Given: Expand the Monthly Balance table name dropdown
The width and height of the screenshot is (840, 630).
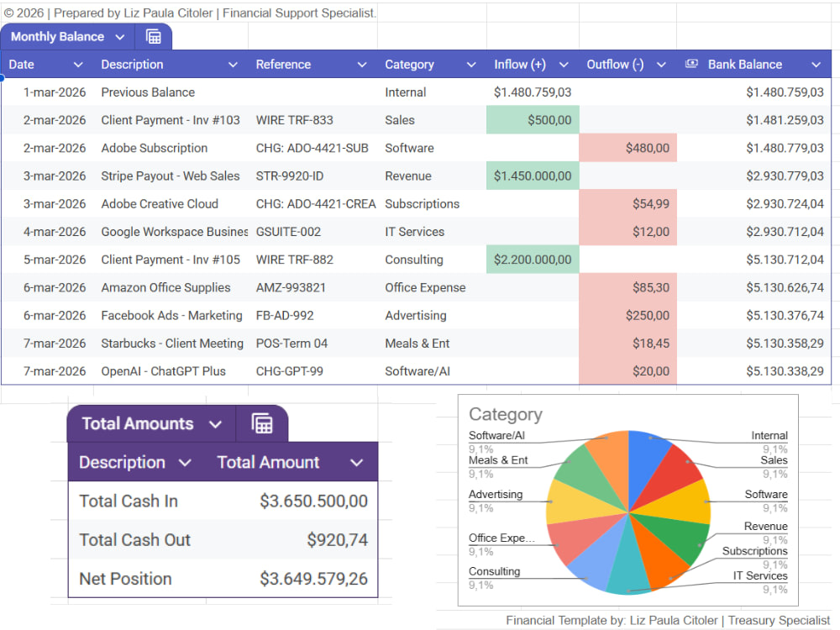Looking at the screenshot, I should [x=120, y=37].
